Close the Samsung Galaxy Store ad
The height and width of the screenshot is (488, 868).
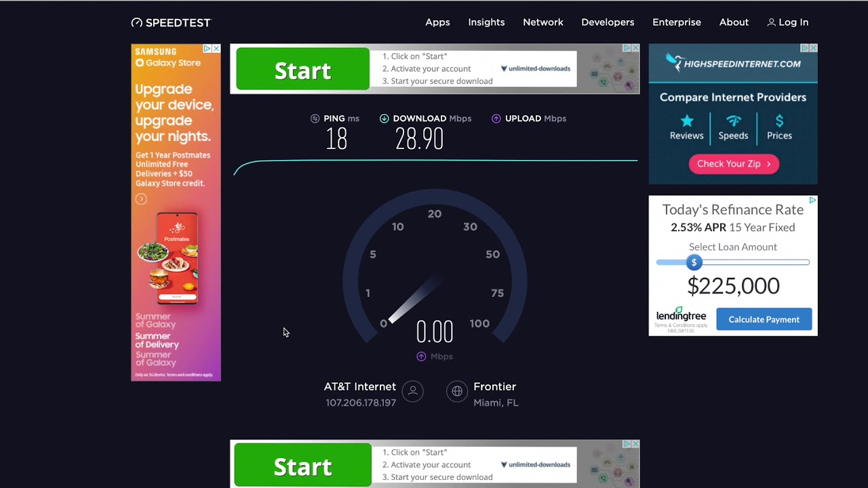tap(216, 49)
